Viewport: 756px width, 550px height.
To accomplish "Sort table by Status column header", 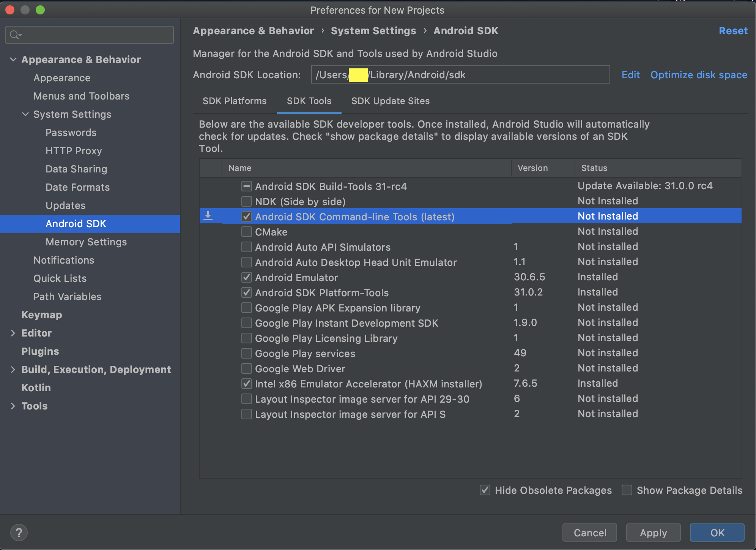I will pos(658,168).
